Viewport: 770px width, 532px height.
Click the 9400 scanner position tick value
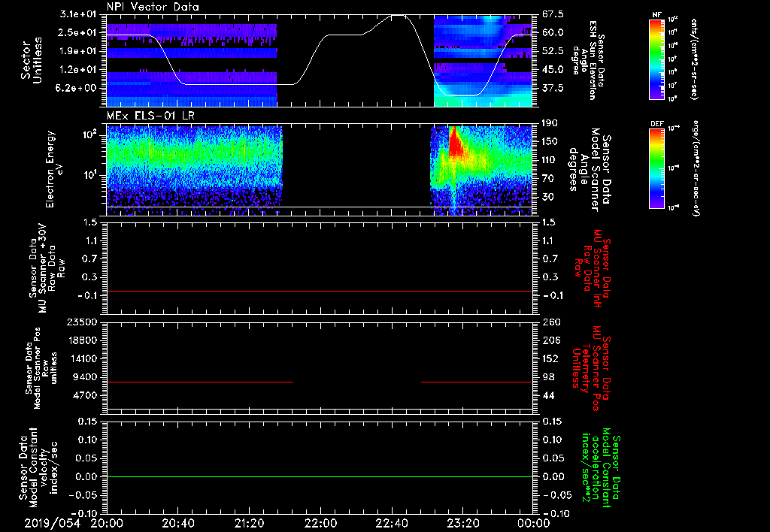86,377
